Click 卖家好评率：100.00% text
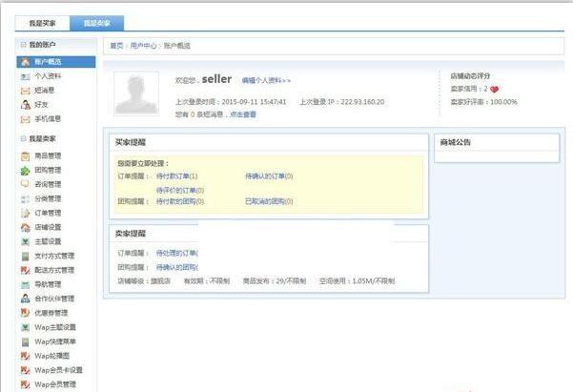Viewport: 573px width, 392px height. pos(483,102)
